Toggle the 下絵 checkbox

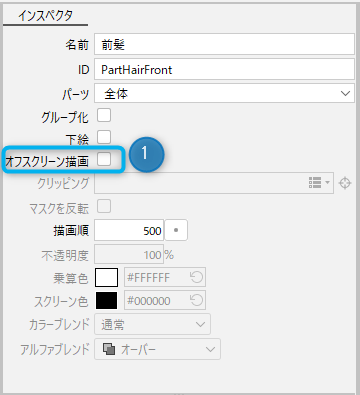(x=104, y=137)
